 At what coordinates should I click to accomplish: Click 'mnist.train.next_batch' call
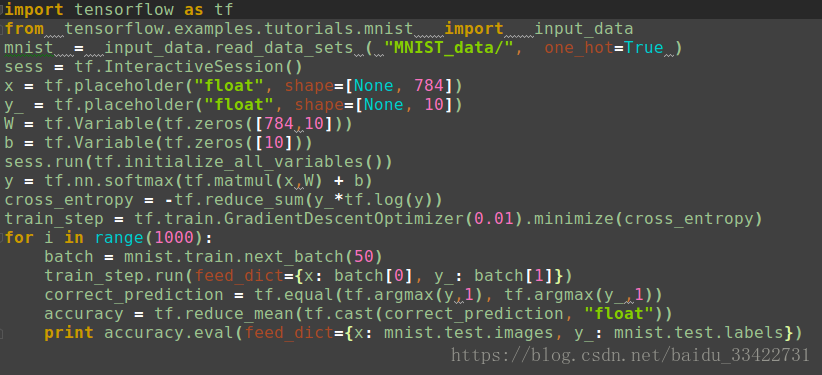[x=233, y=257]
